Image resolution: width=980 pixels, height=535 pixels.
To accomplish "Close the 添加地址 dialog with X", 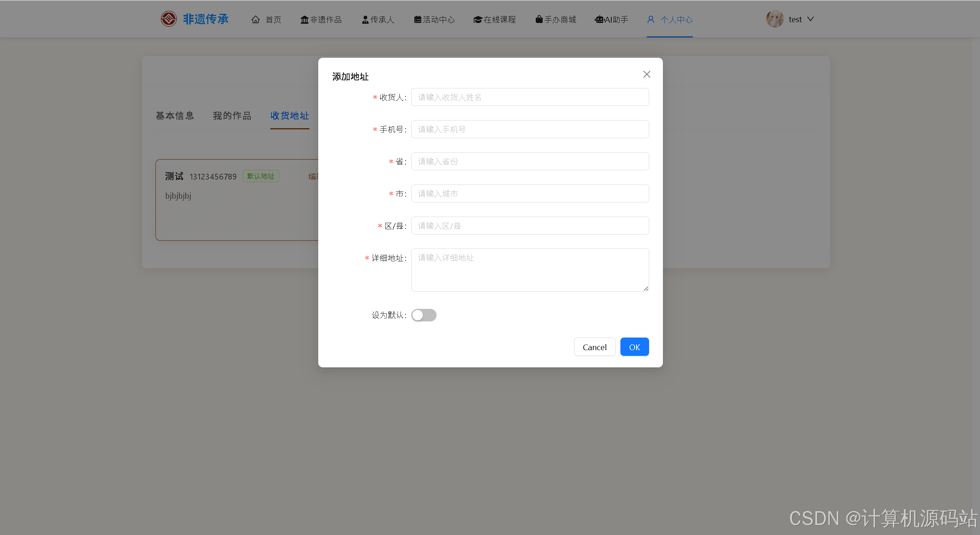I will [x=646, y=74].
